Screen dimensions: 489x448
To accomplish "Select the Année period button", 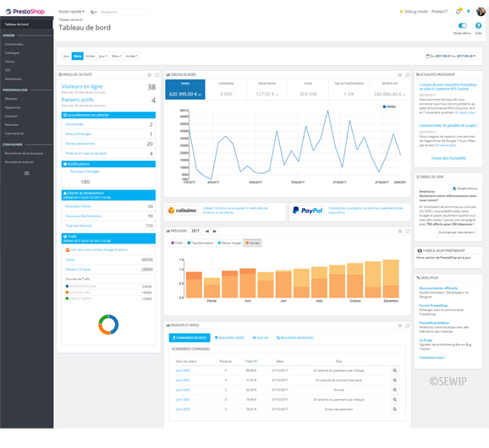I will (x=91, y=56).
